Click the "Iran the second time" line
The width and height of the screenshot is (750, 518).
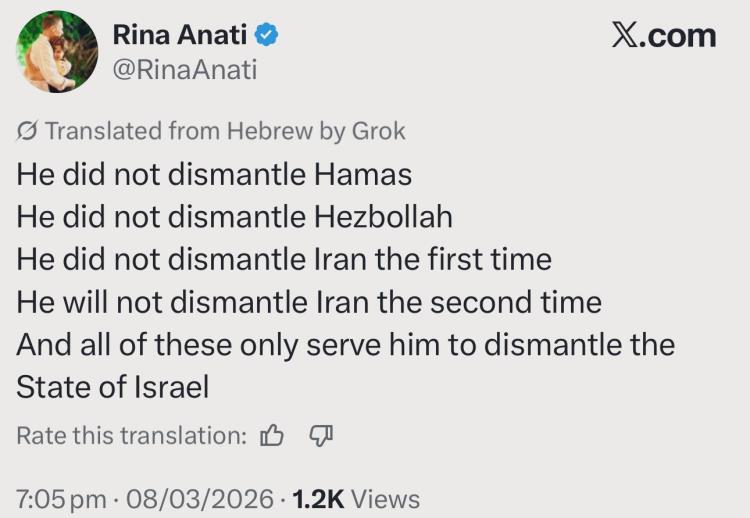[x=309, y=301]
